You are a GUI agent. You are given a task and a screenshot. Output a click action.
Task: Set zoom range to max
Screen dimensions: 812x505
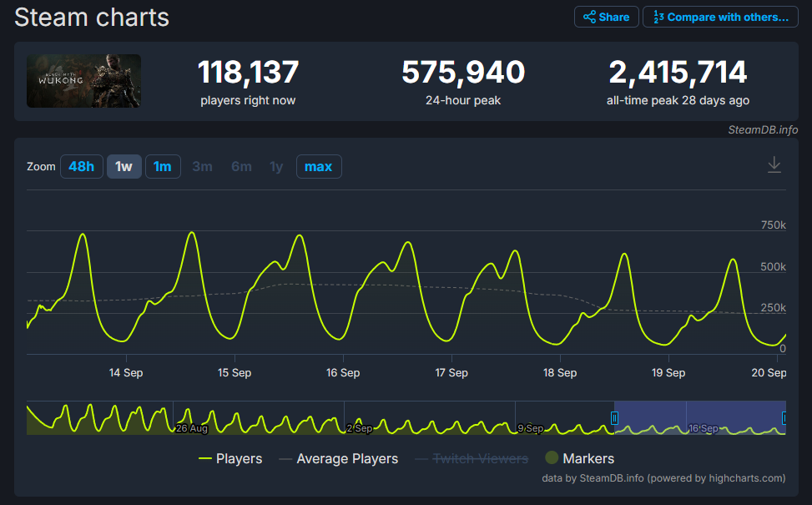[x=318, y=166]
